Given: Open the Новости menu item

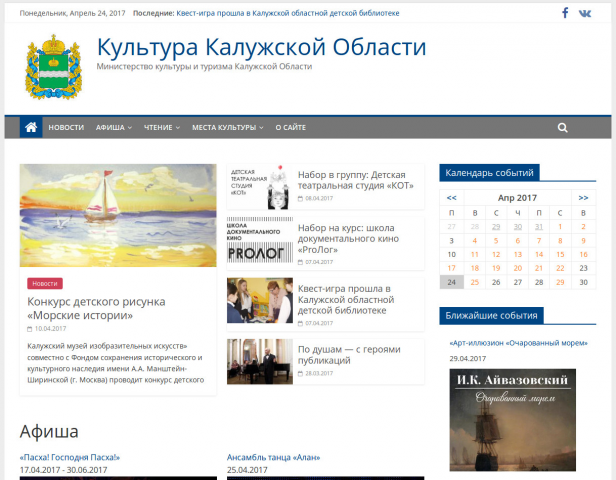Looking at the screenshot, I should (x=66, y=128).
